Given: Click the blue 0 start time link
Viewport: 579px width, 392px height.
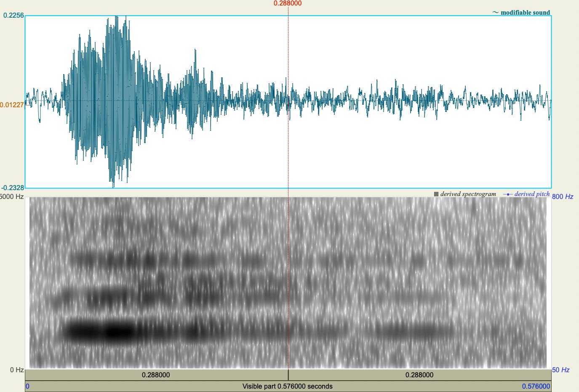Looking at the screenshot, I should pos(27,385).
